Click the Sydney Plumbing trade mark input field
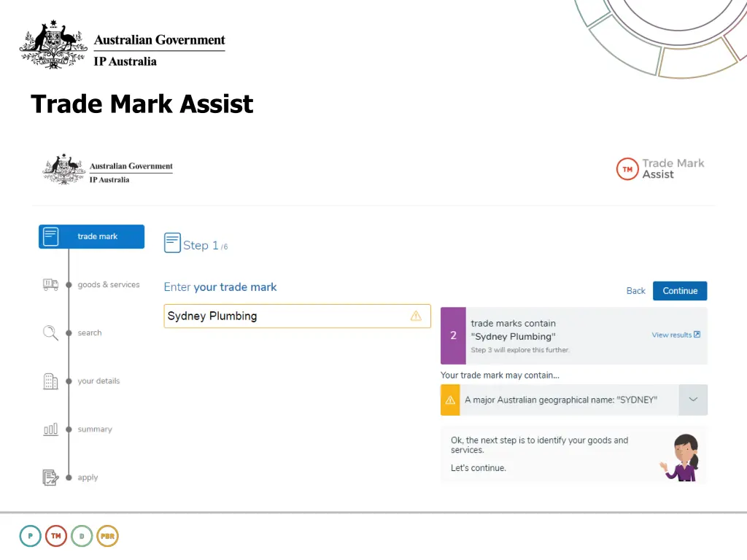This screenshot has width=747, height=560. tap(298, 316)
